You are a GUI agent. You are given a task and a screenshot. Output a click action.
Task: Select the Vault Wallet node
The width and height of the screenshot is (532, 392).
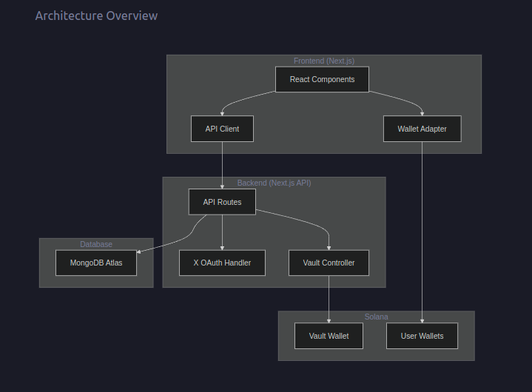(x=329, y=336)
